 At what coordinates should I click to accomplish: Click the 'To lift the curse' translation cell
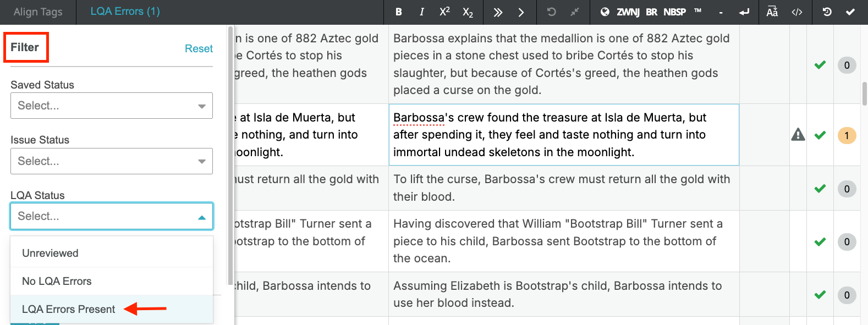(x=564, y=188)
